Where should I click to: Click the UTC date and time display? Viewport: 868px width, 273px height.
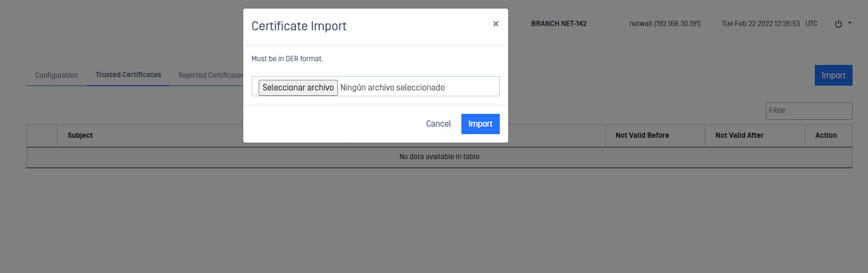click(770, 23)
